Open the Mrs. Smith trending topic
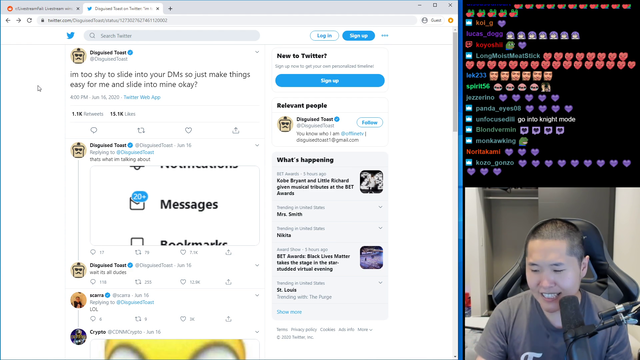 [x=289, y=214]
